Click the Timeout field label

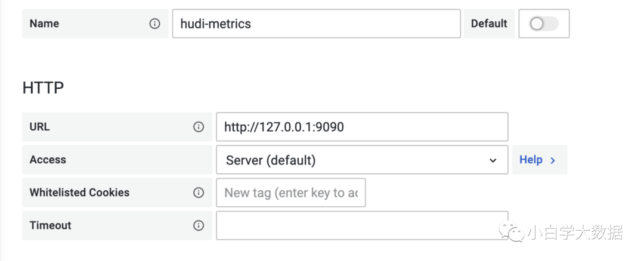50,225
